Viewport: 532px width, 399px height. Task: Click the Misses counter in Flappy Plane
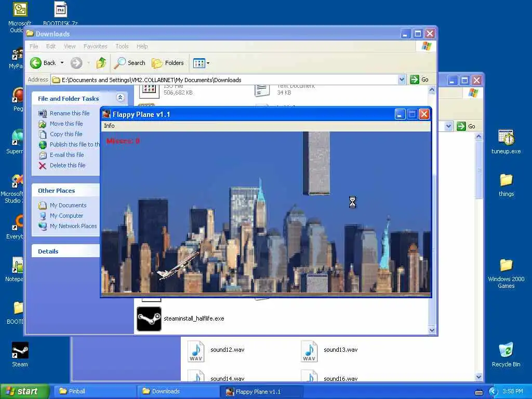(123, 141)
